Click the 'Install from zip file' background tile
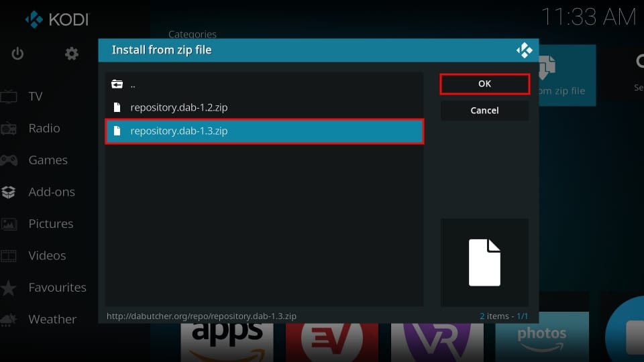 pos(568,75)
